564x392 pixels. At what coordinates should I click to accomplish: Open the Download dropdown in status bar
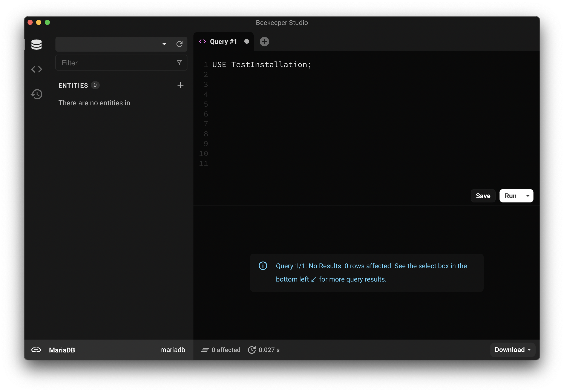tap(512, 350)
